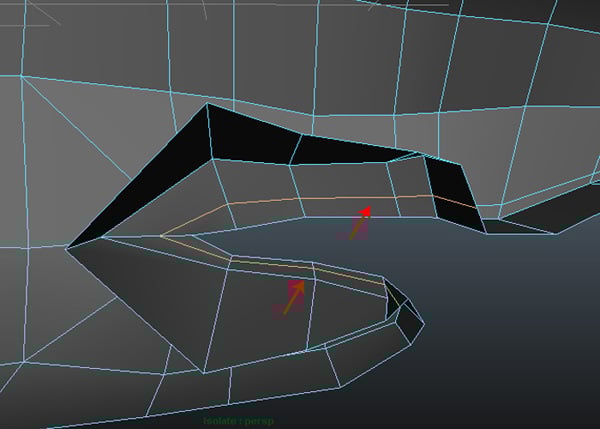This screenshot has width=600, height=429.
Task: Click the "Isolate : persp" viewport label
Action: point(238,421)
